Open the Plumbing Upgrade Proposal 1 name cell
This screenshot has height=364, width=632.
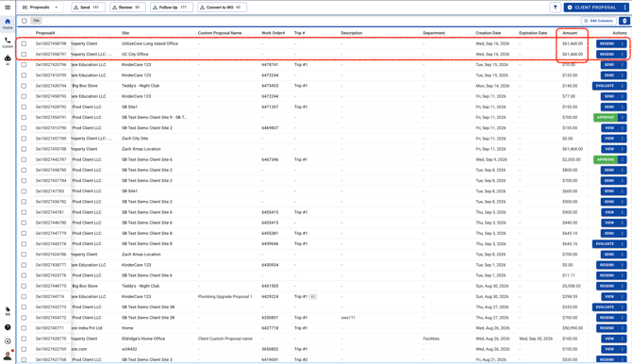tap(225, 297)
